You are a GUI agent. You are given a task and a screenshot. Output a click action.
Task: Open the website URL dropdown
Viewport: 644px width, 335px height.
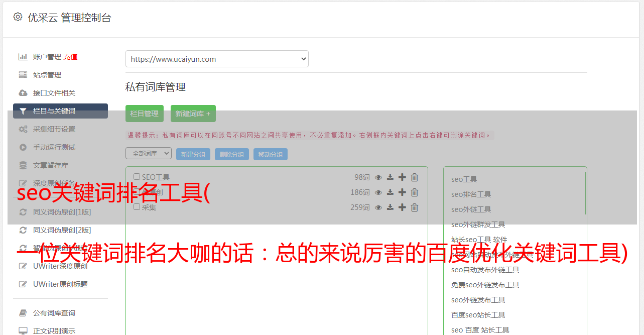[x=217, y=59]
